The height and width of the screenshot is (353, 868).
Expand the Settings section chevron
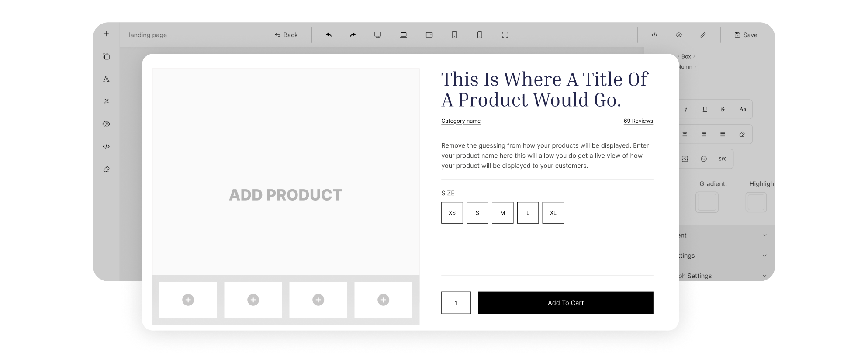(x=764, y=256)
